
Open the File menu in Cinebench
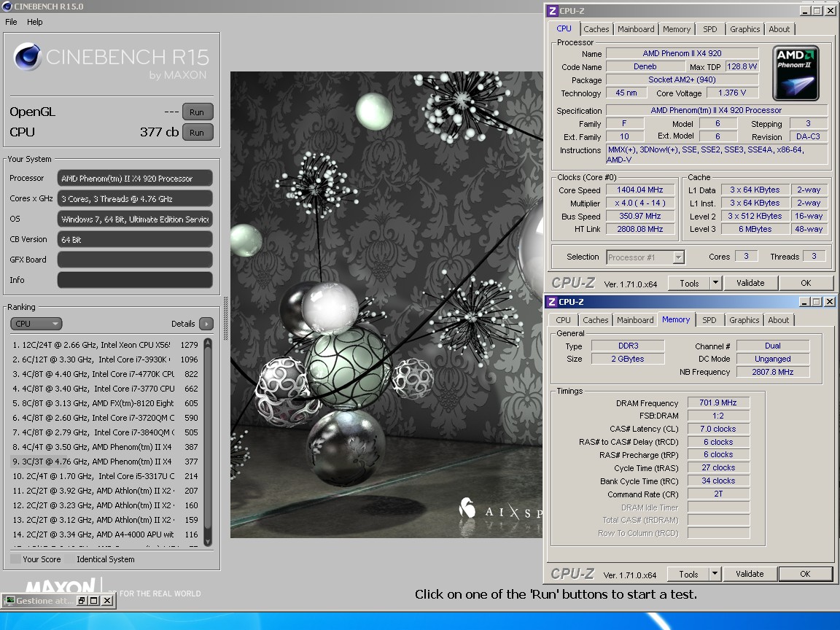pos(11,22)
